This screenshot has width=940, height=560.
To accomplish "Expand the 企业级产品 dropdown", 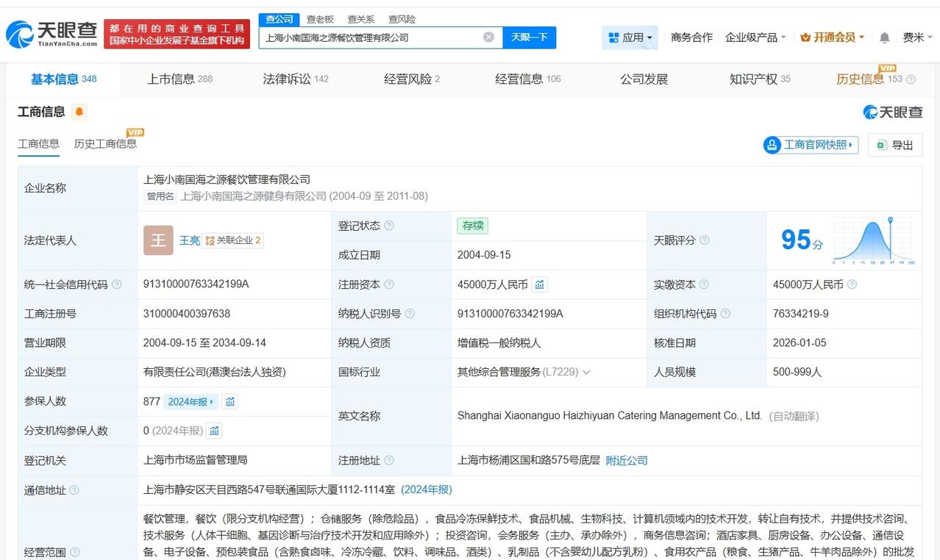I will (x=755, y=37).
